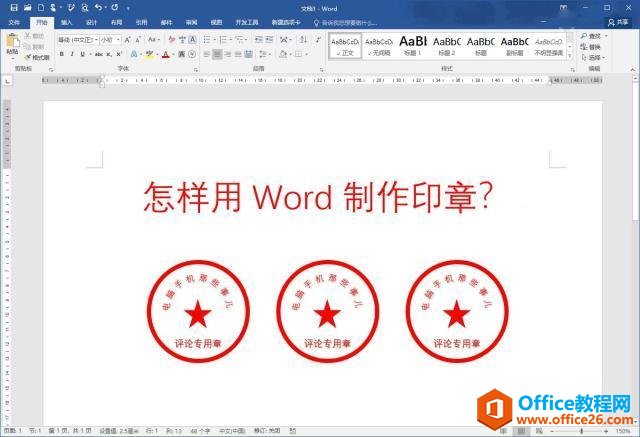
Task: Select the Format Painter tool
Action: [37, 57]
